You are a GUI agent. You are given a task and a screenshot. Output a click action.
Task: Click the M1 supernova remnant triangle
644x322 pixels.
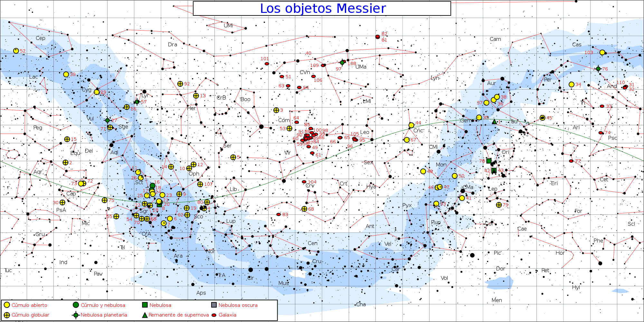[494, 121]
